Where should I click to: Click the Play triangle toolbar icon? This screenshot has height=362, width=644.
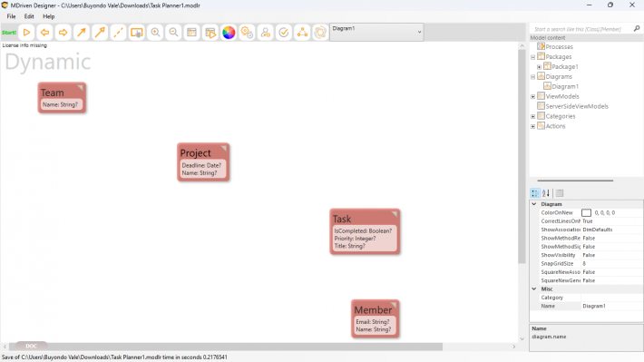coord(26,33)
